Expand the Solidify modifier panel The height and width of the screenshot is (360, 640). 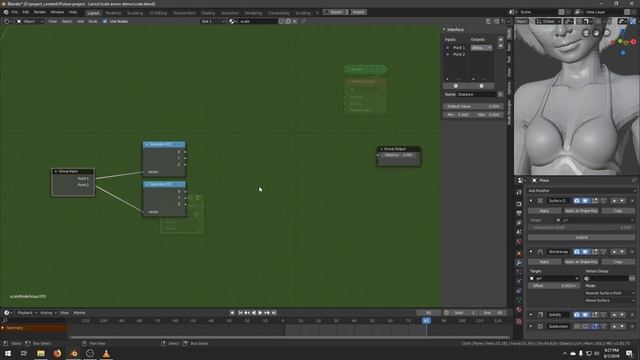[531, 315]
